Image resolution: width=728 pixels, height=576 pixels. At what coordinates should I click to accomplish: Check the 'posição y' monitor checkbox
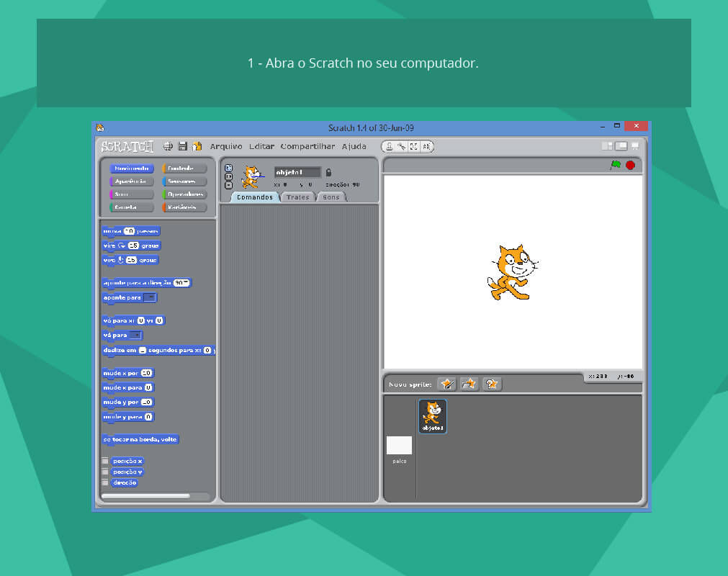click(x=105, y=472)
